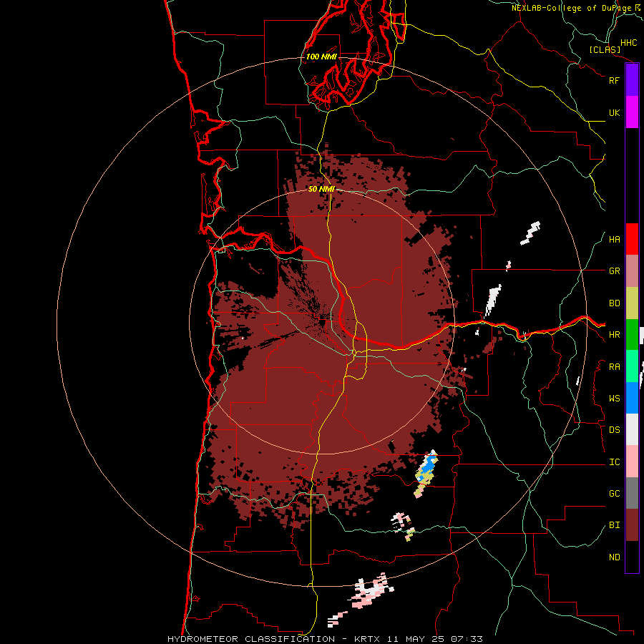Click the 'RF' legend label

pyautogui.click(x=614, y=80)
